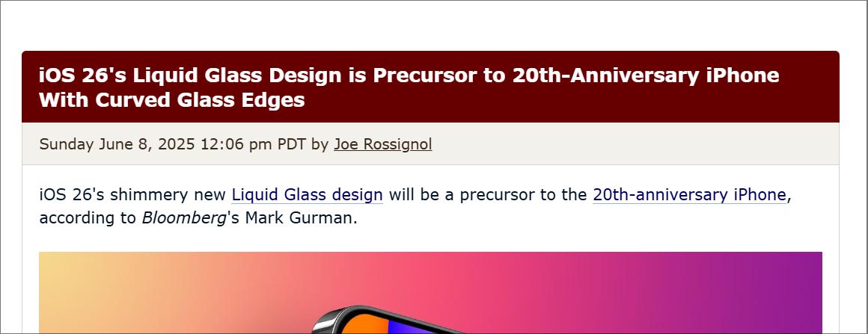Click the article headline about iOS 26
Screen dimensions: 868x334
pos(409,87)
